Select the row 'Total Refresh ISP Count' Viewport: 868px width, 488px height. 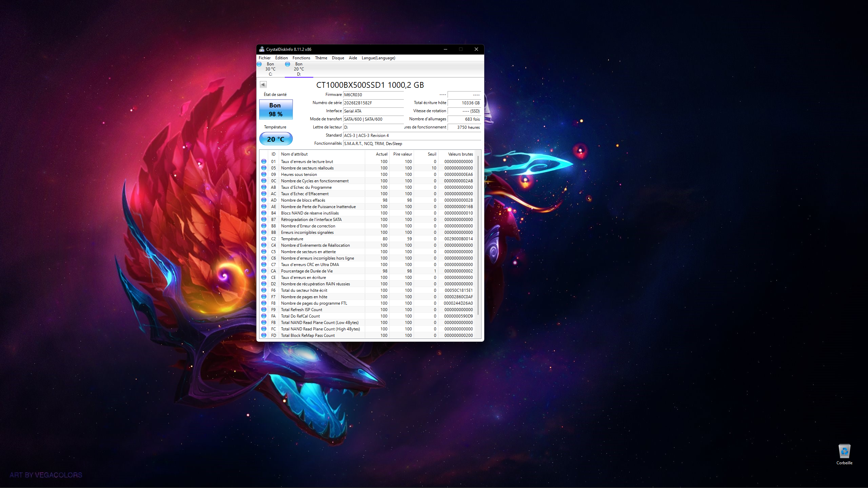click(368, 309)
